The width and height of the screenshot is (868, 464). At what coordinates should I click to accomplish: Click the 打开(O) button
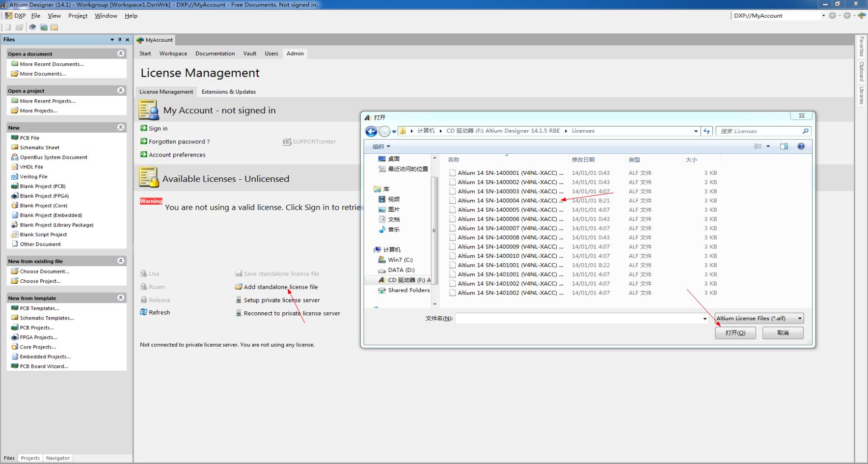coord(735,332)
